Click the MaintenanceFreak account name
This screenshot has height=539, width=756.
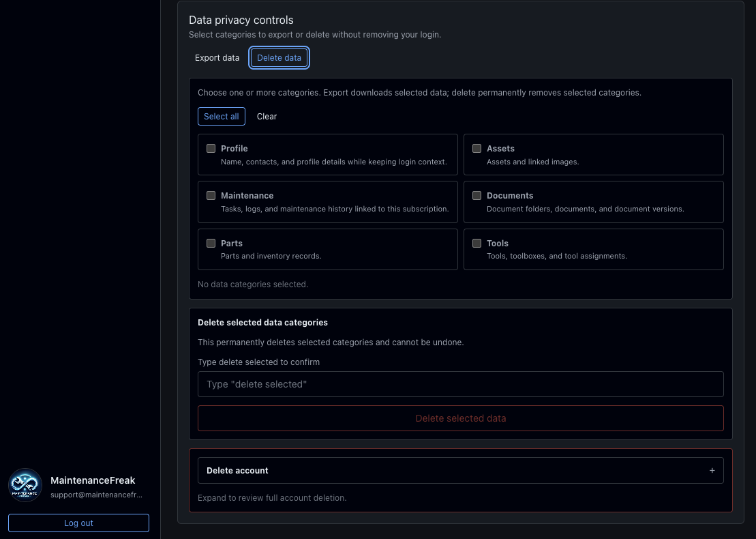click(x=93, y=480)
